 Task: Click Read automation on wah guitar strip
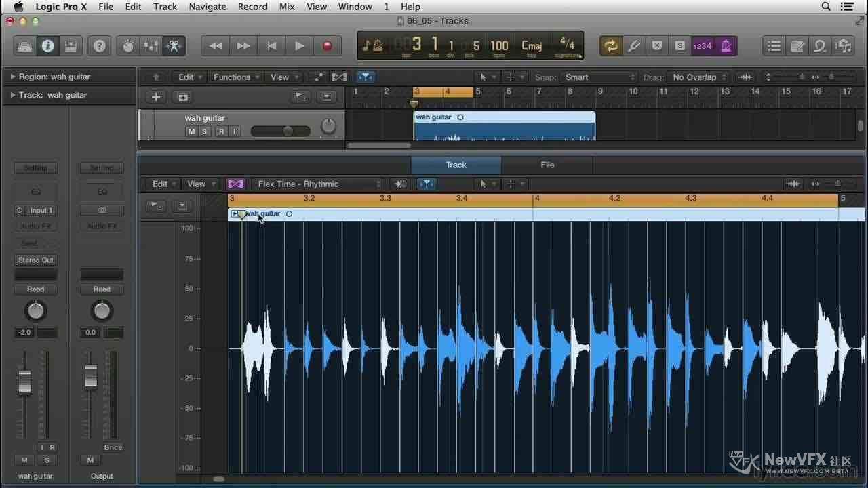[35, 289]
